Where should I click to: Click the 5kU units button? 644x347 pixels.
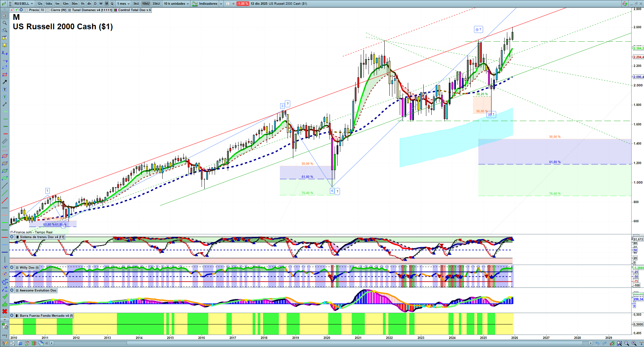[136, 4]
